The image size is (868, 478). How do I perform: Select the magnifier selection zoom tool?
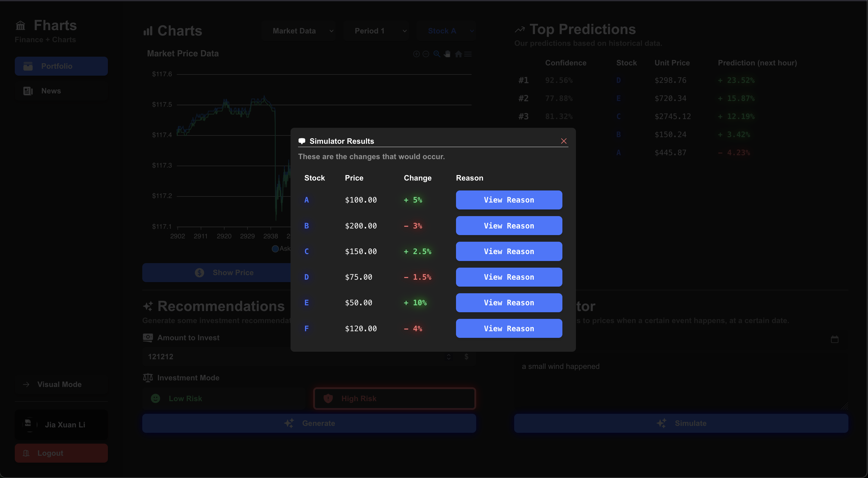[437, 54]
